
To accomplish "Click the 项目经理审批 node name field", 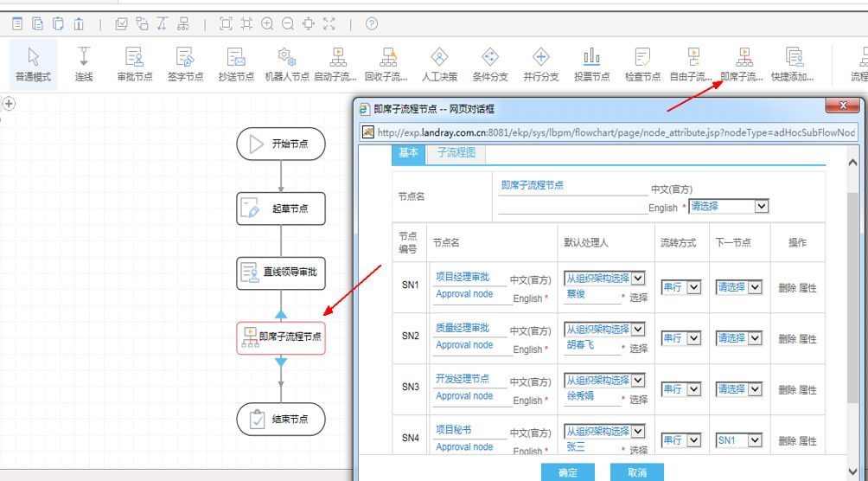I will 469,277.
